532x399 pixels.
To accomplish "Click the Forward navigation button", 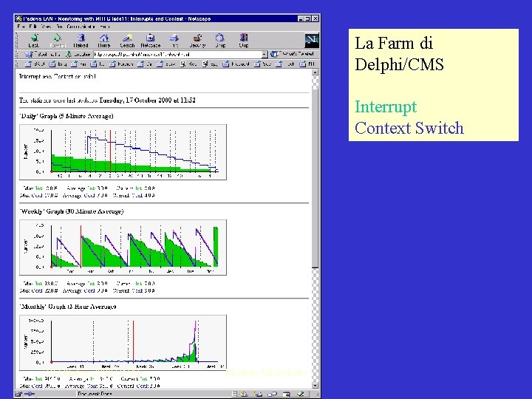I will pos(58,41).
